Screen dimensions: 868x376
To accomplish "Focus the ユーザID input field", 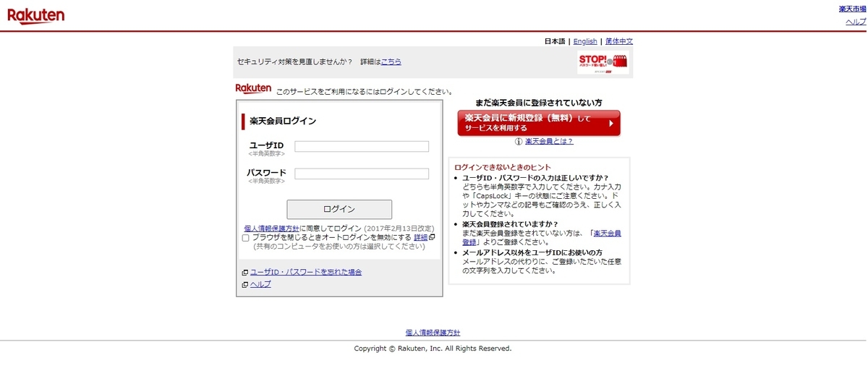I will 362,147.
